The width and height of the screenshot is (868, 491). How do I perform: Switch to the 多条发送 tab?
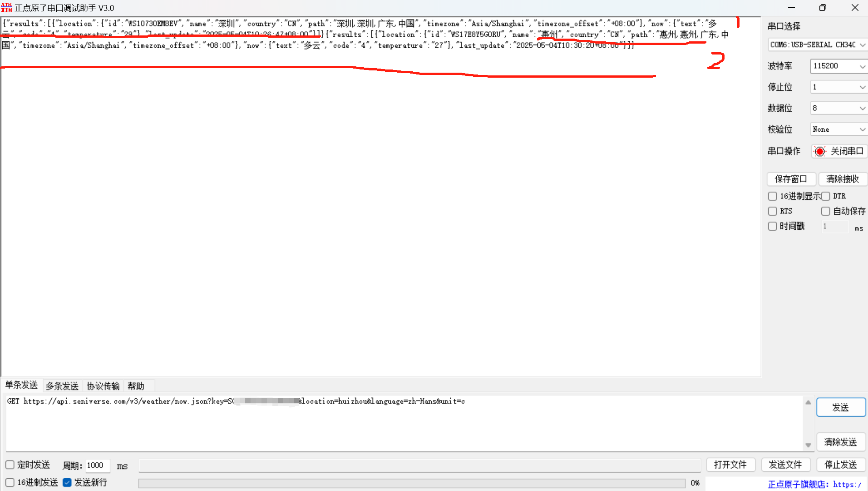point(62,386)
